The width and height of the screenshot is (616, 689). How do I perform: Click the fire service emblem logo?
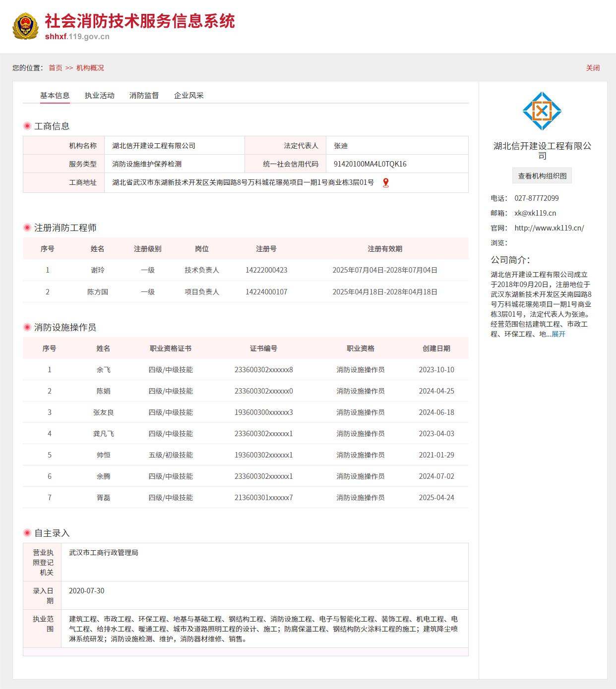click(25, 27)
